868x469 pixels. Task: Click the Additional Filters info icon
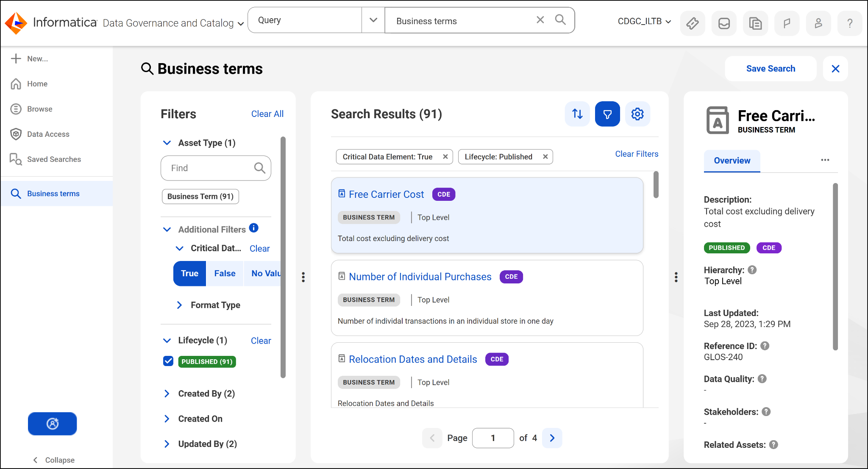254,228
